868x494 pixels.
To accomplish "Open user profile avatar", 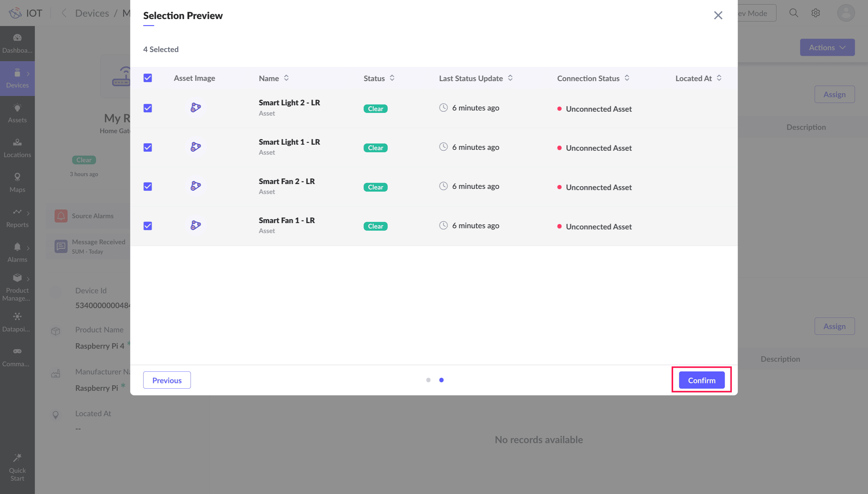I will tap(846, 13).
